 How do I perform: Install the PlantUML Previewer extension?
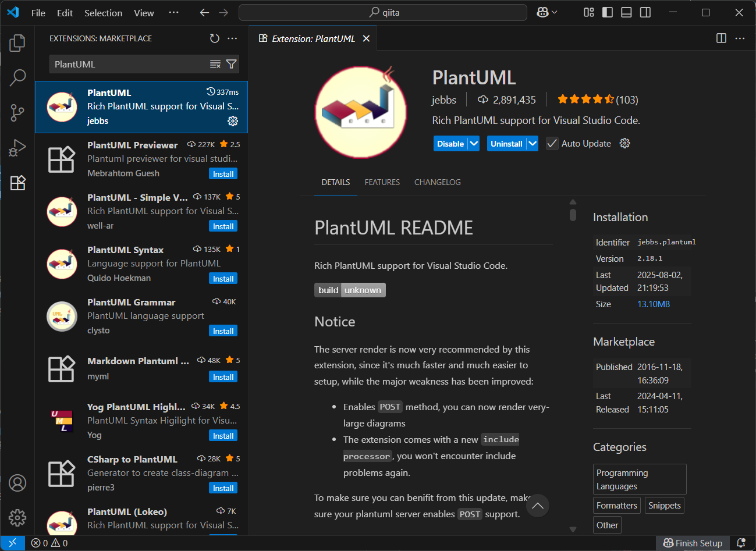[223, 173]
